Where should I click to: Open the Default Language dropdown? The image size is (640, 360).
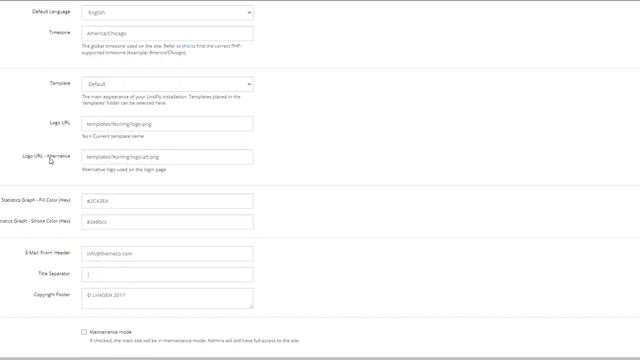[167, 13]
